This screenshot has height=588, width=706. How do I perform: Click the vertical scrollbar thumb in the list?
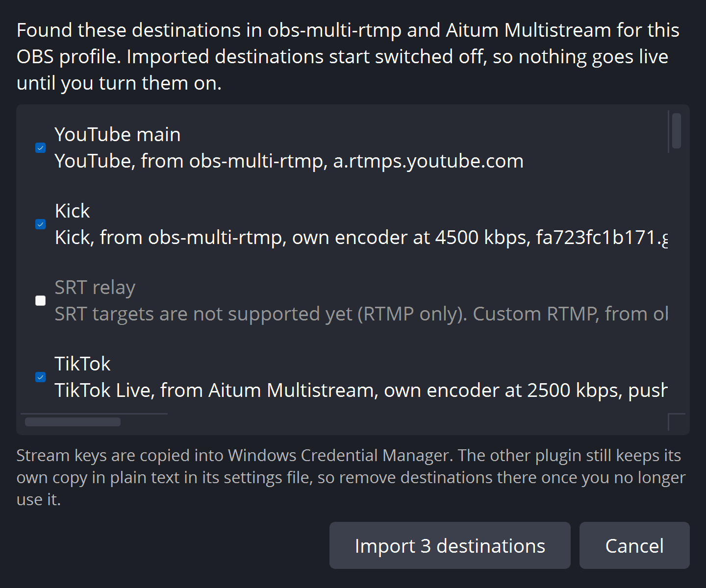(x=676, y=130)
